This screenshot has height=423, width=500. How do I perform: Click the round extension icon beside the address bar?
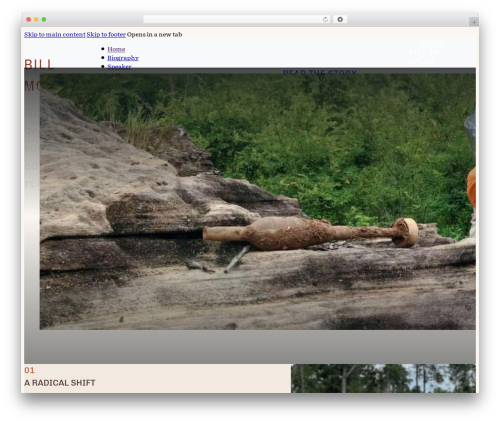340,20
